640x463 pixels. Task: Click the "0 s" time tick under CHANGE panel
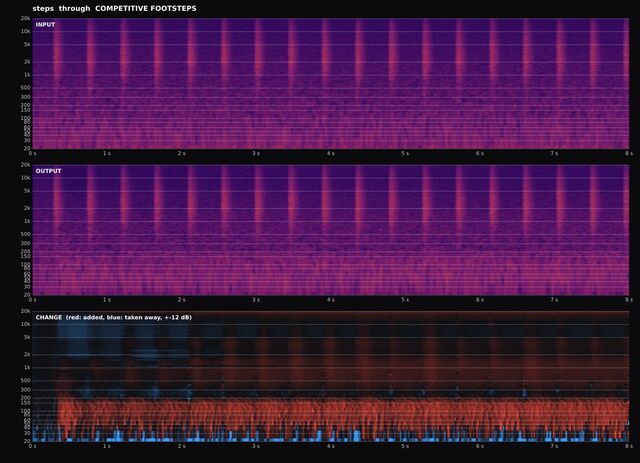pyautogui.click(x=33, y=446)
